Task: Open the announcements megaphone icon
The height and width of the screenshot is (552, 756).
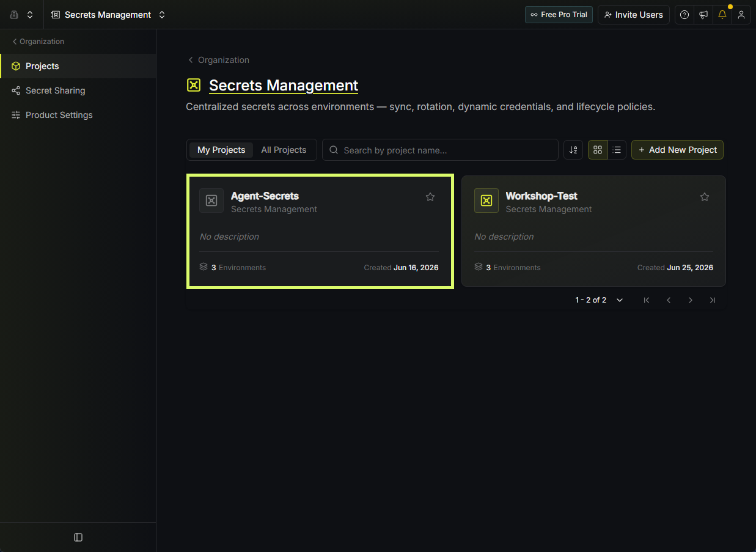Action: 703,15
